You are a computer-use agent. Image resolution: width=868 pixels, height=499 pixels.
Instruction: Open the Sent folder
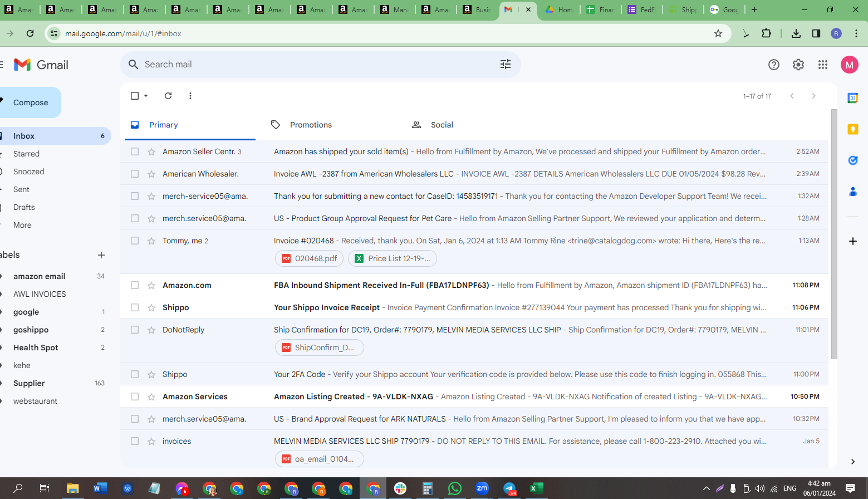point(21,189)
